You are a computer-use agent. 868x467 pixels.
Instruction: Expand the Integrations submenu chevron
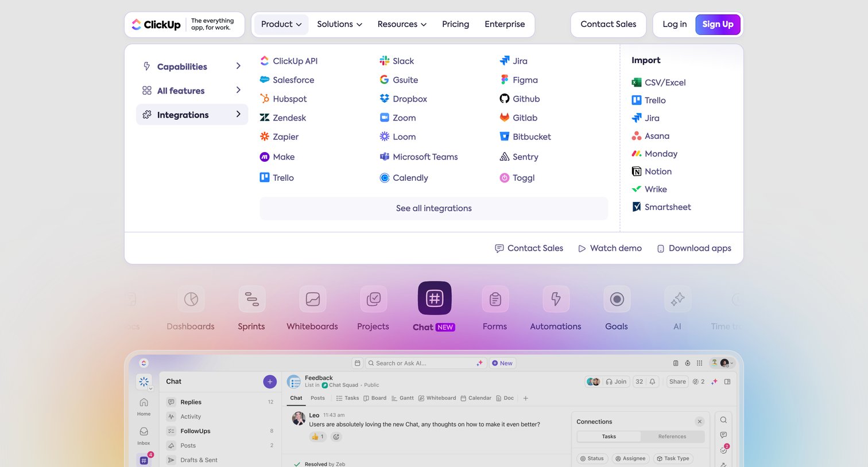pyautogui.click(x=238, y=114)
